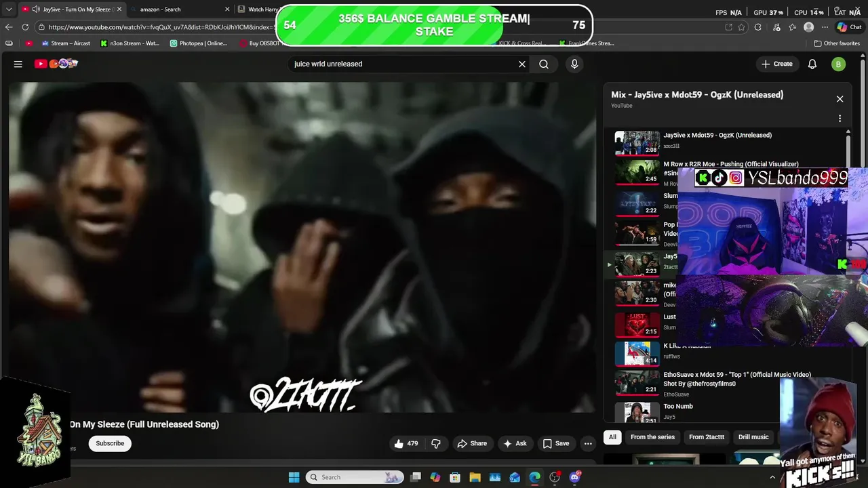Open the Windows Start menu
This screenshot has width=868, height=488.
click(x=294, y=477)
